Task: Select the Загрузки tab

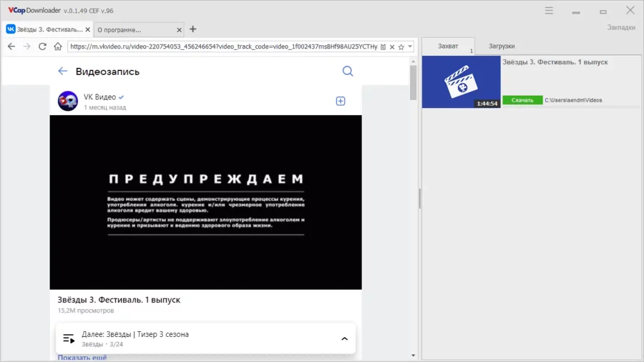Action: (501, 46)
